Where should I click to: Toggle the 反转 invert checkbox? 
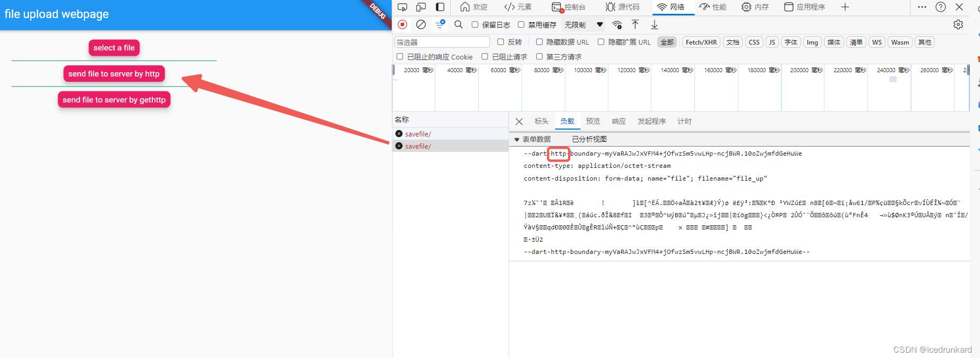(x=501, y=42)
